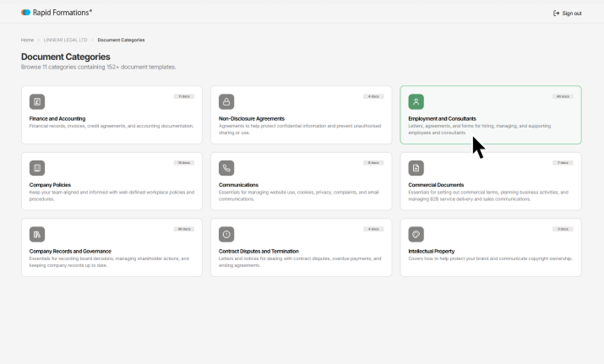This screenshot has height=364, width=604.
Task: Open LINNEAR LEGAL LTD breadcrumb
Action: 66,40
